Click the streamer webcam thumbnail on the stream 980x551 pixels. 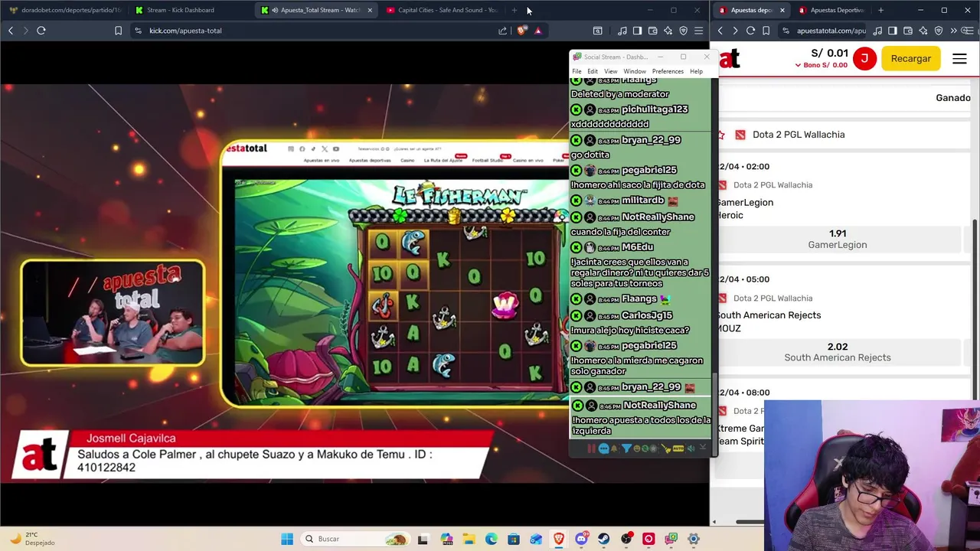(113, 313)
